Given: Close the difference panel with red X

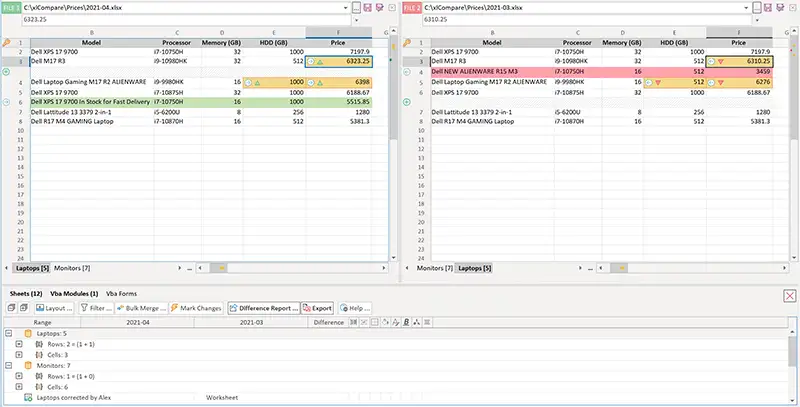Looking at the screenshot, I should tap(790, 295).
